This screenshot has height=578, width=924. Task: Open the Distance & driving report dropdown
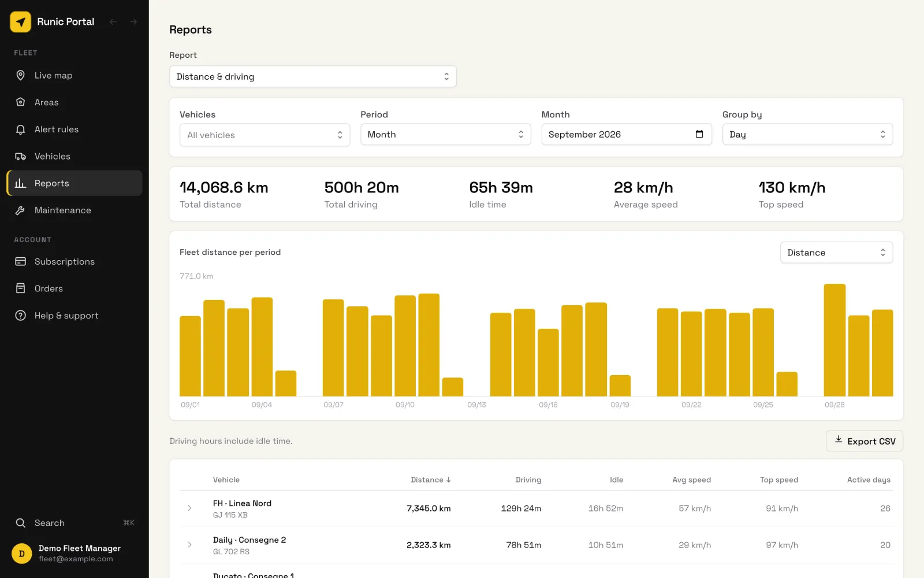coord(313,76)
